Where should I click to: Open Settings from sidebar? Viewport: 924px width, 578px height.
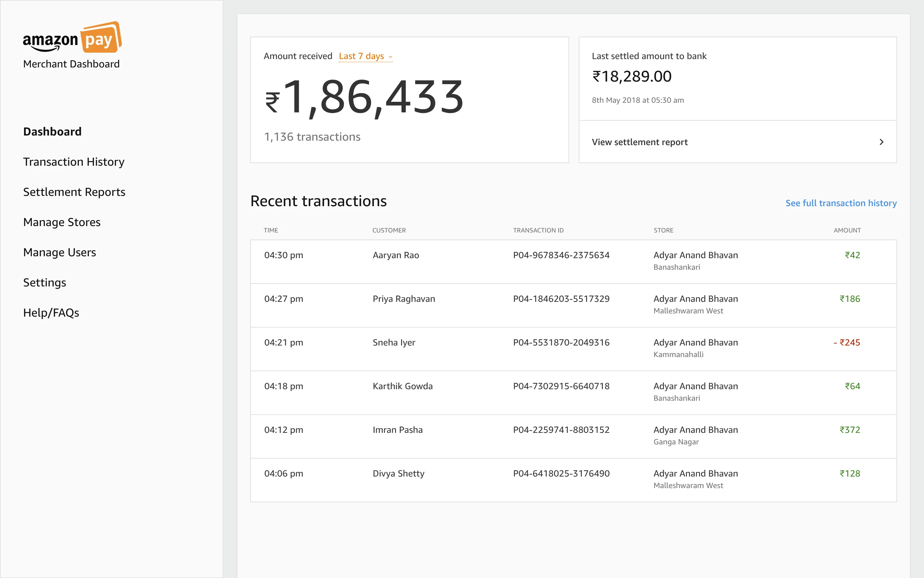point(45,283)
